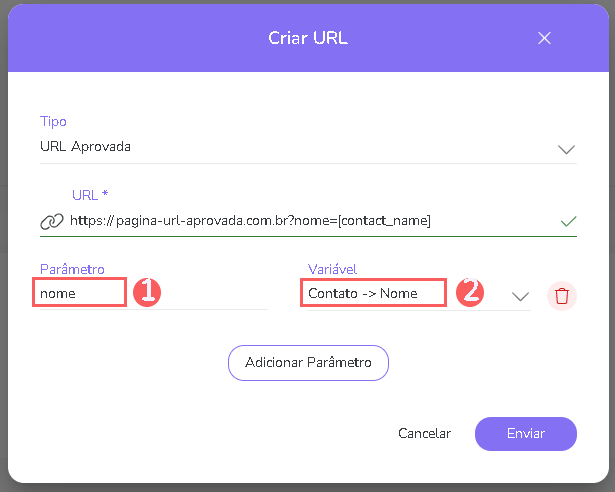This screenshot has height=492, width=615.
Task: Click the 'Parâmetro' field label
Action: [x=72, y=269]
